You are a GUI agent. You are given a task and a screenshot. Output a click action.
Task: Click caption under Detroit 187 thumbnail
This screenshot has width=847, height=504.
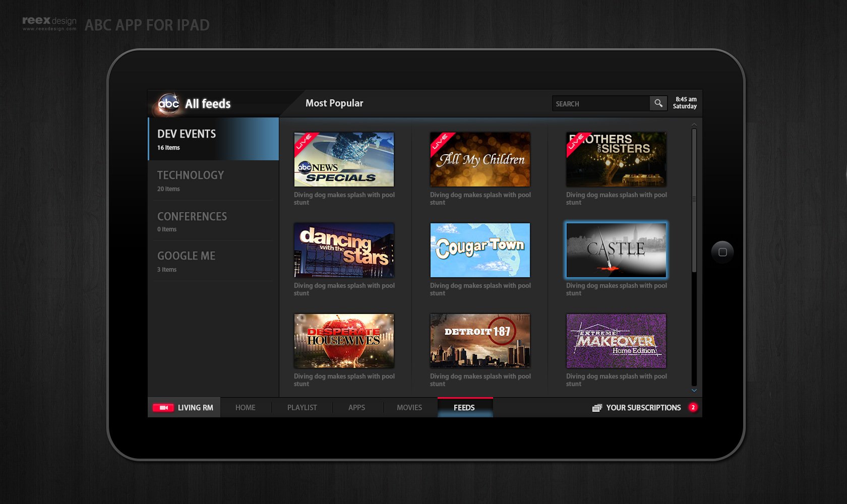pyautogui.click(x=480, y=380)
